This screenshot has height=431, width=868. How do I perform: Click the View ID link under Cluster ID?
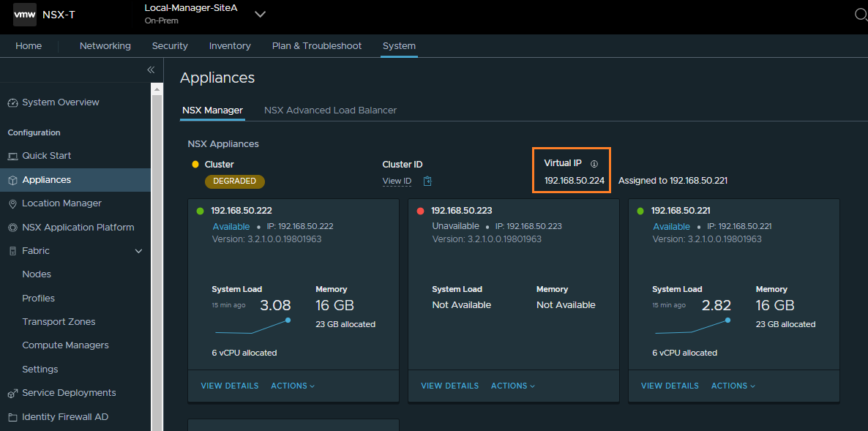[396, 181]
